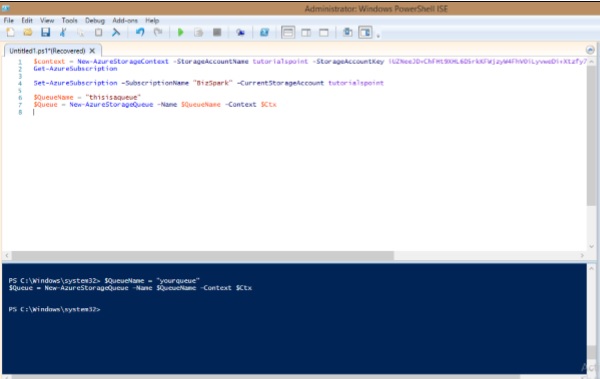Viewport: 600px width, 379px height.
Task: Cut selection with the scissors icon
Action: pyautogui.click(x=63, y=33)
